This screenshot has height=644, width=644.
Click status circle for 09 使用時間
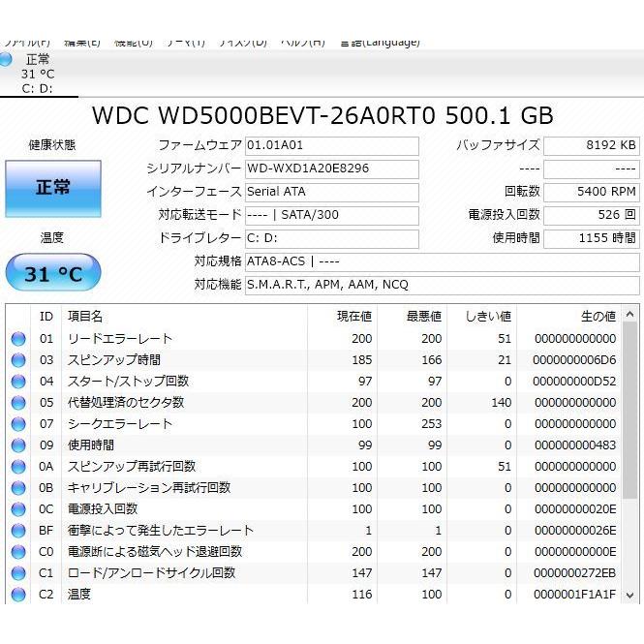coord(18,445)
